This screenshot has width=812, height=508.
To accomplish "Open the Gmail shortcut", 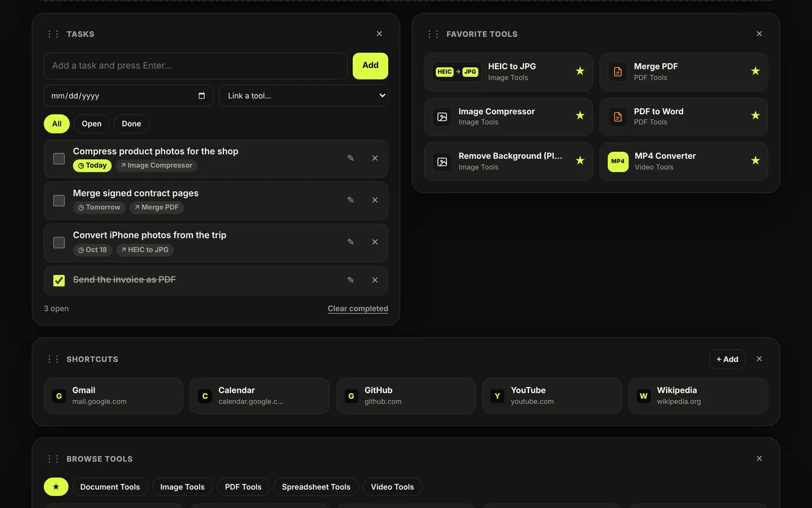I will point(114,396).
